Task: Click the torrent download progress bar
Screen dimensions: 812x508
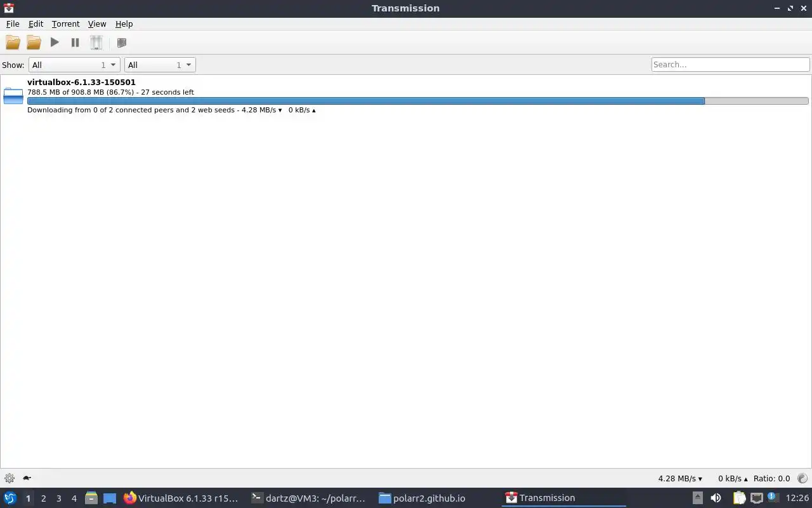Action: point(417,101)
